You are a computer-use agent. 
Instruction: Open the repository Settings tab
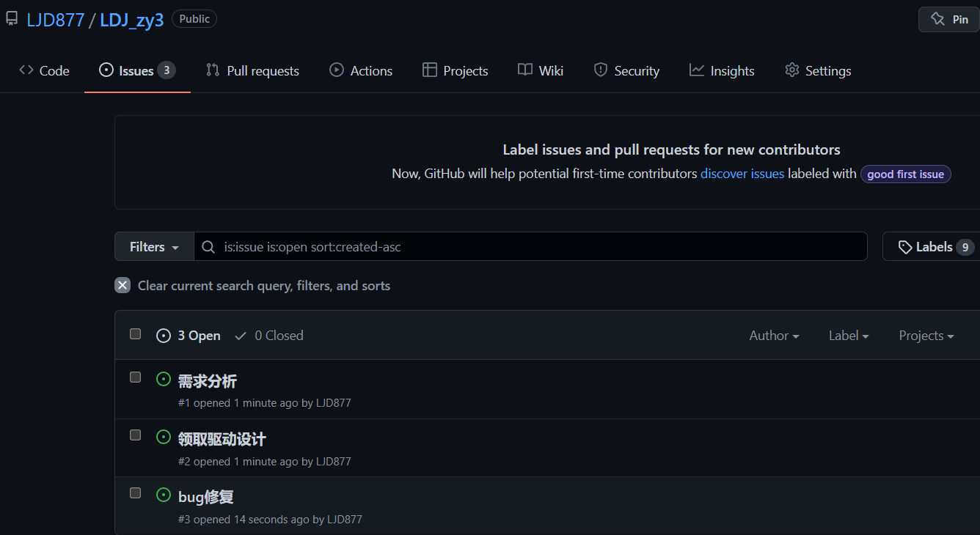click(x=818, y=71)
